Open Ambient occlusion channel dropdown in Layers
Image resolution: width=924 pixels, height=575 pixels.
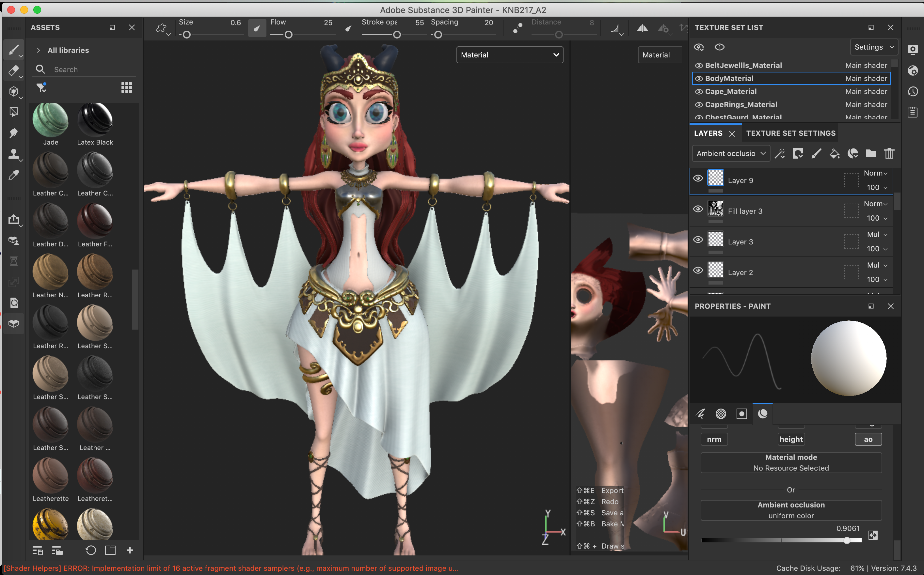pyautogui.click(x=731, y=154)
